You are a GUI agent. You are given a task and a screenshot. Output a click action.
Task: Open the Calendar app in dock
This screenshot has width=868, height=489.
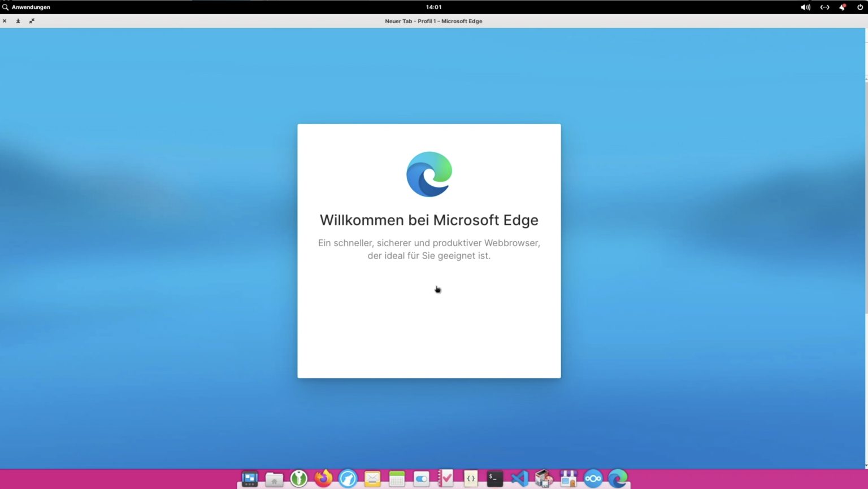point(397,478)
